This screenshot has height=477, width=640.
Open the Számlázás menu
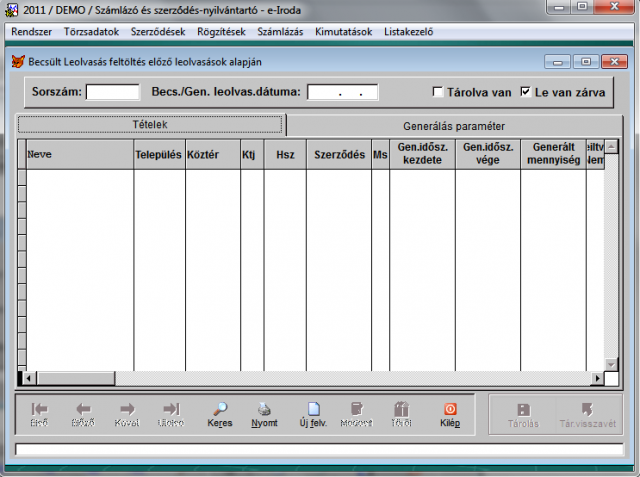[x=280, y=31]
